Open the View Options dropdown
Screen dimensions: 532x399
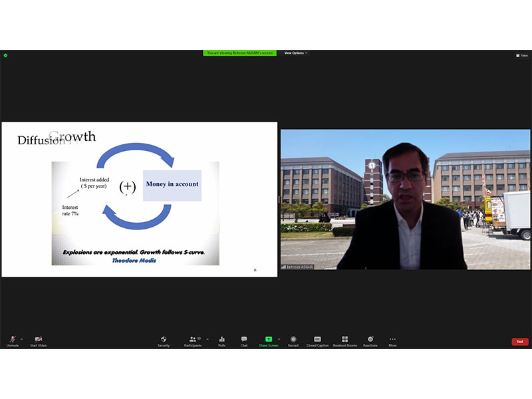(295, 53)
